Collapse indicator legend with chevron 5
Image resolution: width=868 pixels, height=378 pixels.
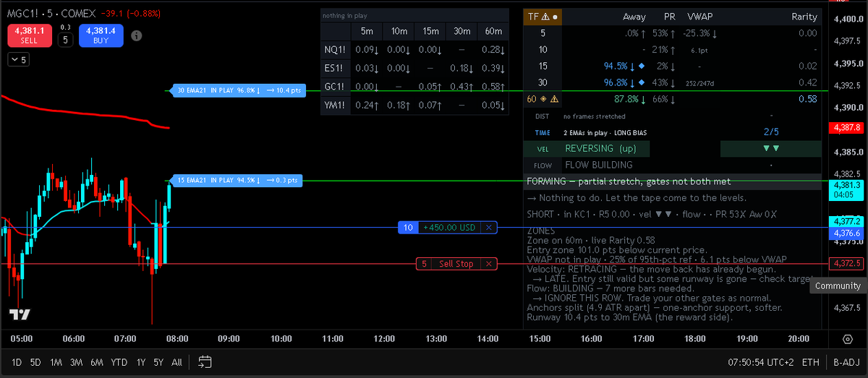[x=18, y=60]
